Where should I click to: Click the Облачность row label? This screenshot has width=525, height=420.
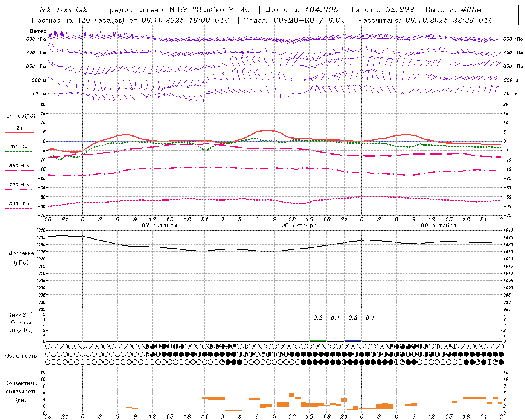click(21, 356)
